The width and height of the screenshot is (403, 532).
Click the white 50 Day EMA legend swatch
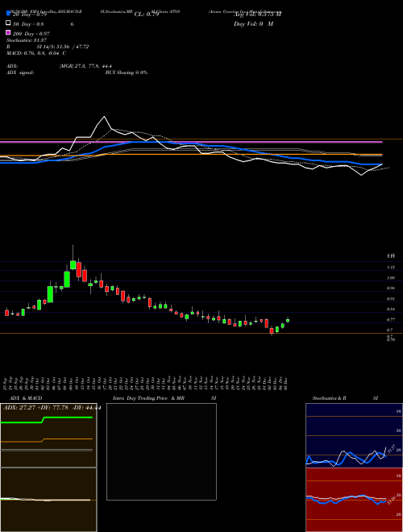pos(8,23)
